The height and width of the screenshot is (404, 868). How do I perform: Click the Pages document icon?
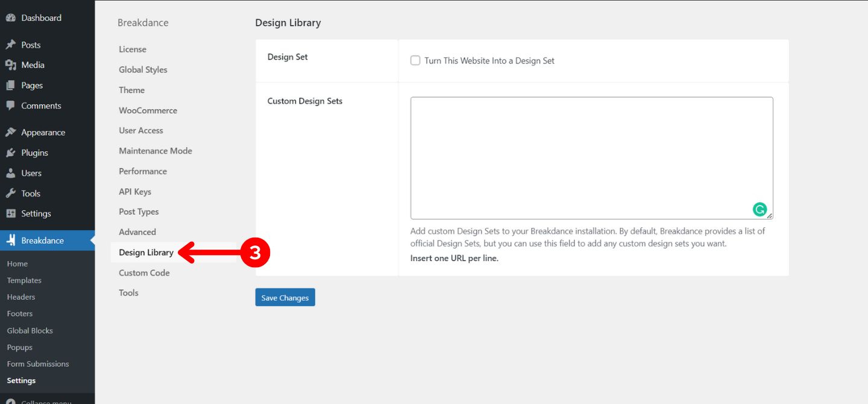pyautogui.click(x=11, y=86)
